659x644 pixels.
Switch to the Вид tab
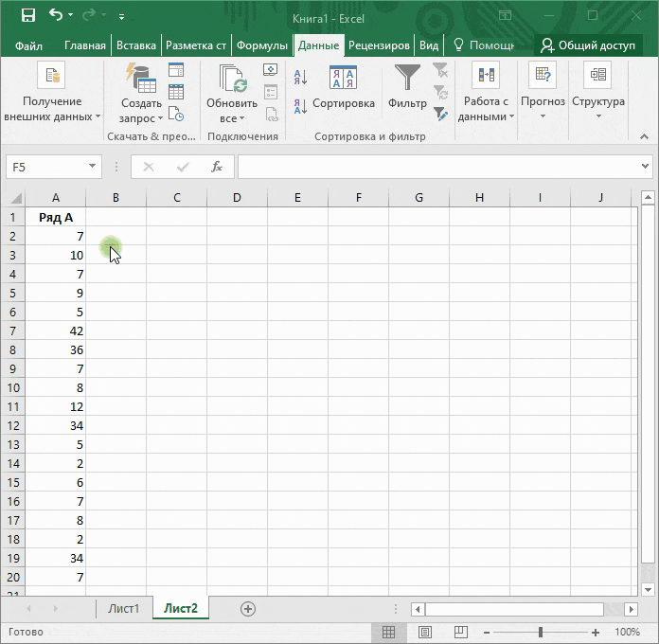point(429,45)
